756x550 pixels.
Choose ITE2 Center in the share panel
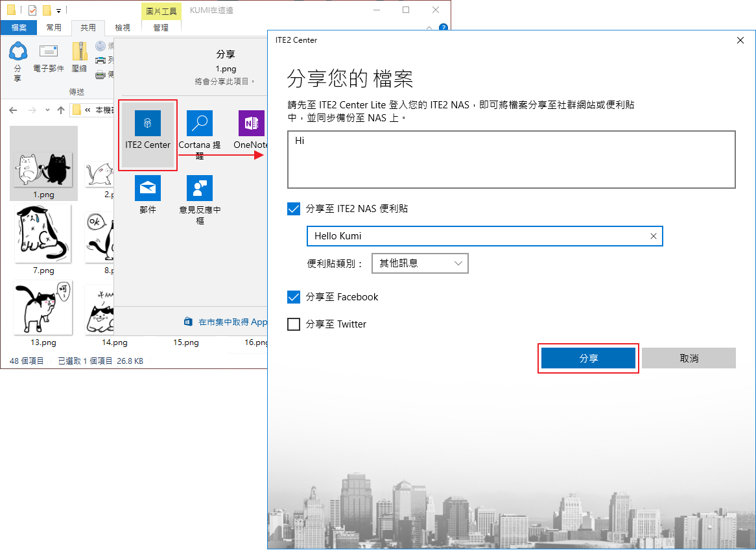[148, 135]
